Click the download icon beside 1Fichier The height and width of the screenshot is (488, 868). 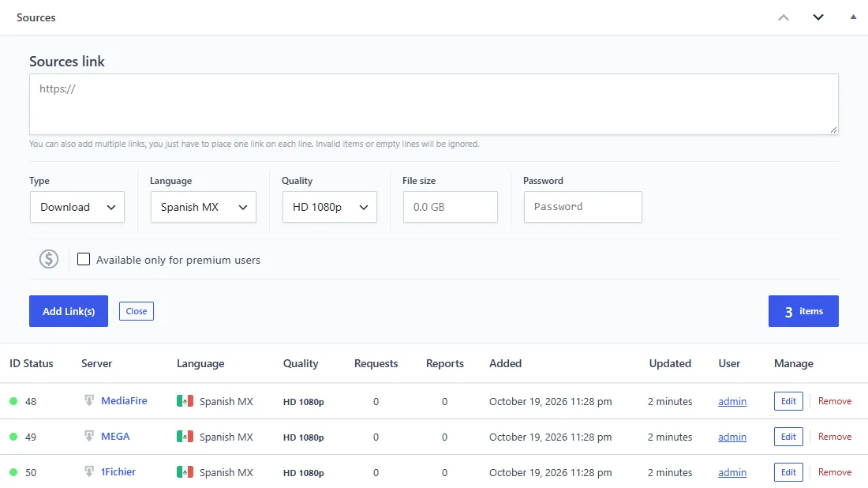click(x=89, y=471)
